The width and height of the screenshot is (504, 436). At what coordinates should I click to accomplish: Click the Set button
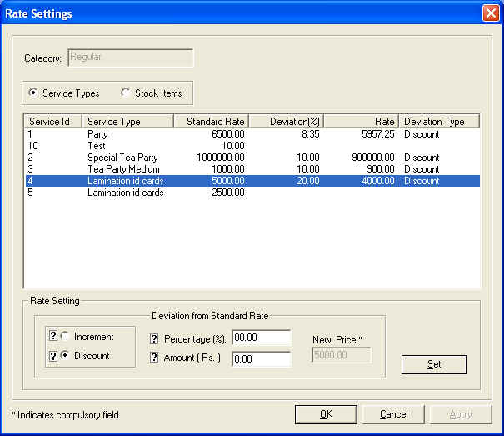434,364
